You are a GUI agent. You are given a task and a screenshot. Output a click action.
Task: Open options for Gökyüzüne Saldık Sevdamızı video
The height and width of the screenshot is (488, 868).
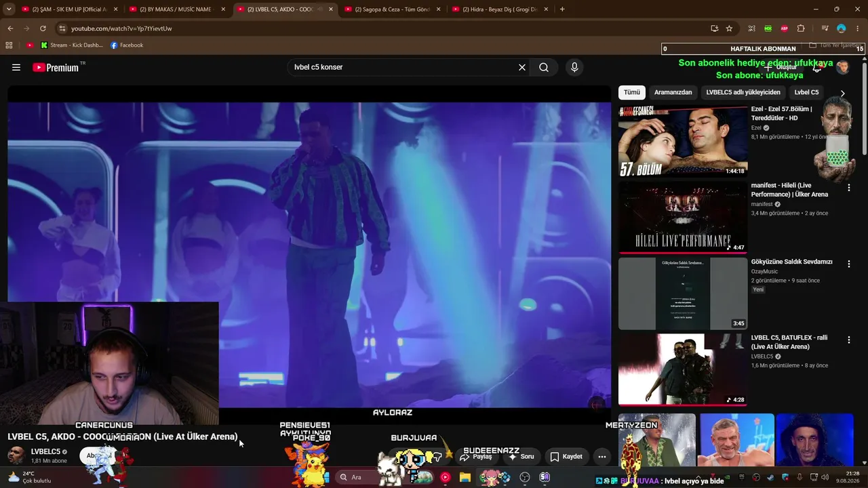pyautogui.click(x=848, y=264)
